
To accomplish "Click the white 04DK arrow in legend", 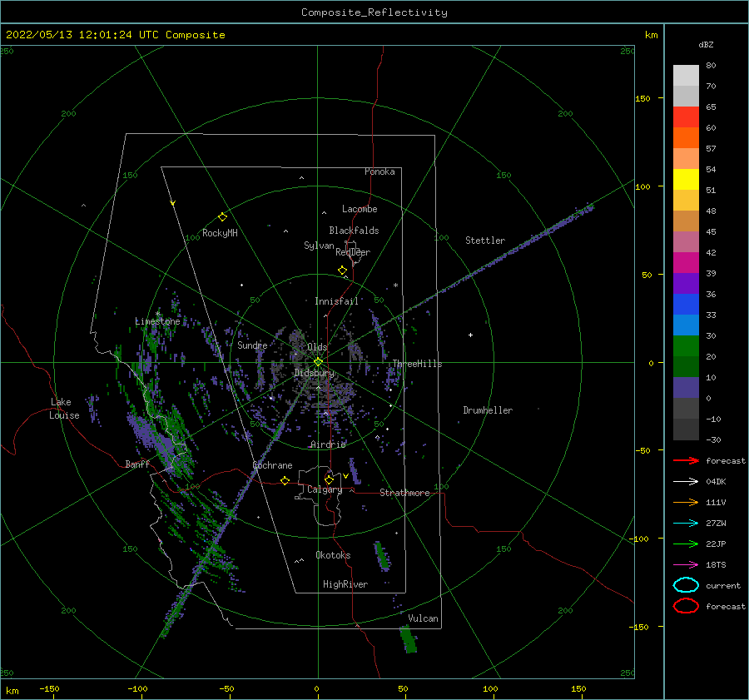I will pos(686,481).
